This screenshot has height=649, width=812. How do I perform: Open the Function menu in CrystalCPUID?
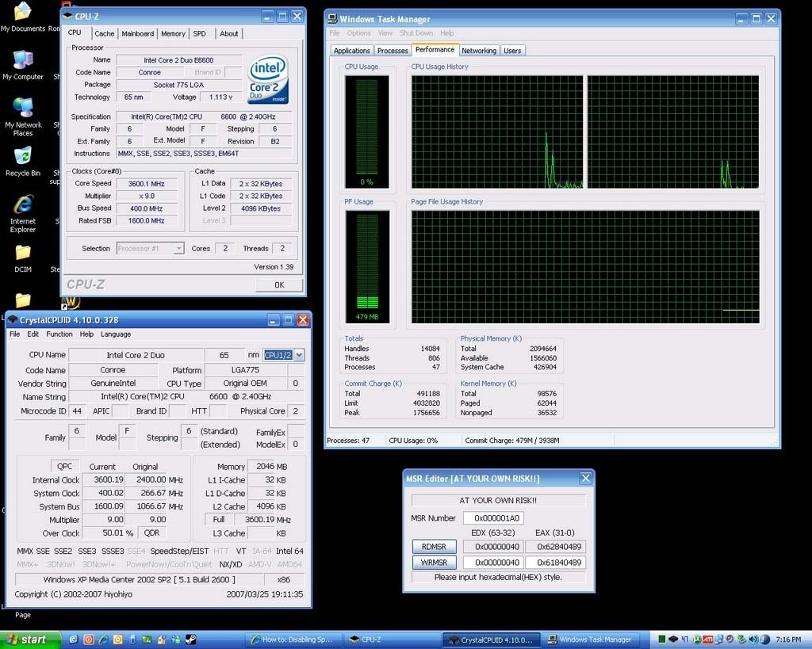pyautogui.click(x=59, y=334)
